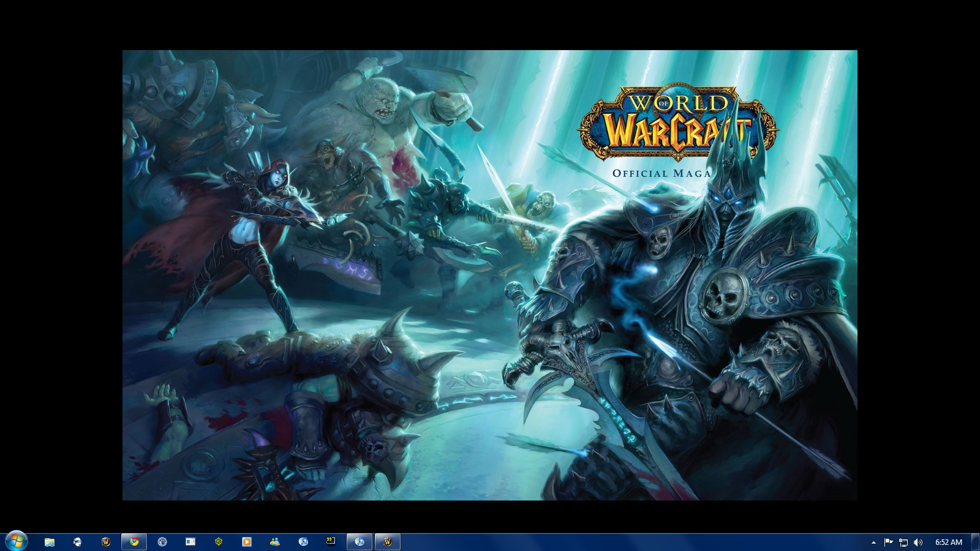
Task: Open the orange play-button media player icon
Action: click(x=247, y=542)
